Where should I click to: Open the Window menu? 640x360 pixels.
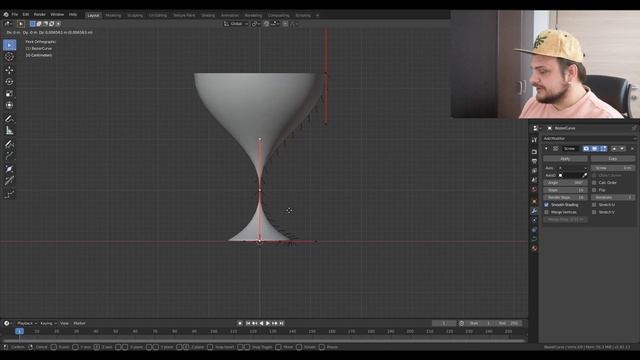point(57,14)
